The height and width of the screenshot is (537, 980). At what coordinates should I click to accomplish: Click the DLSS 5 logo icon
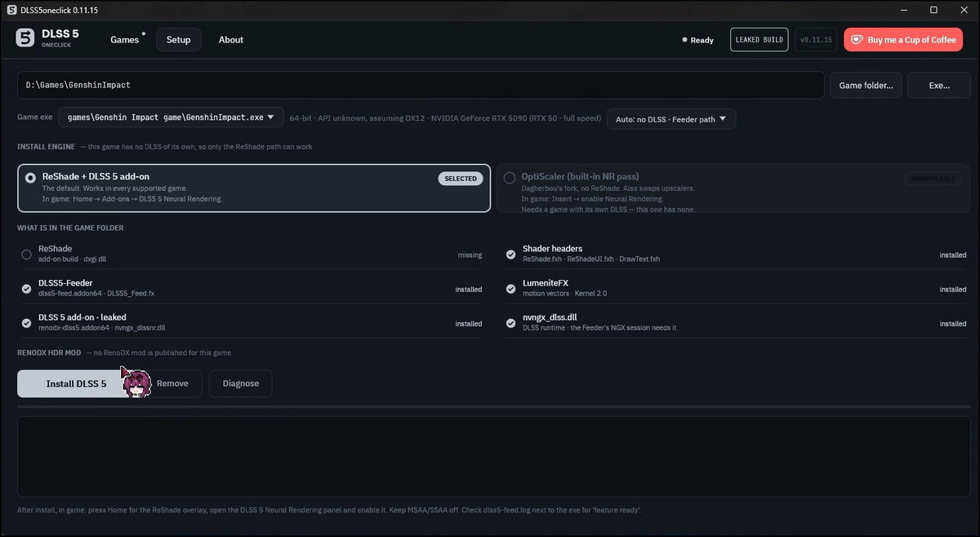click(25, 38)
